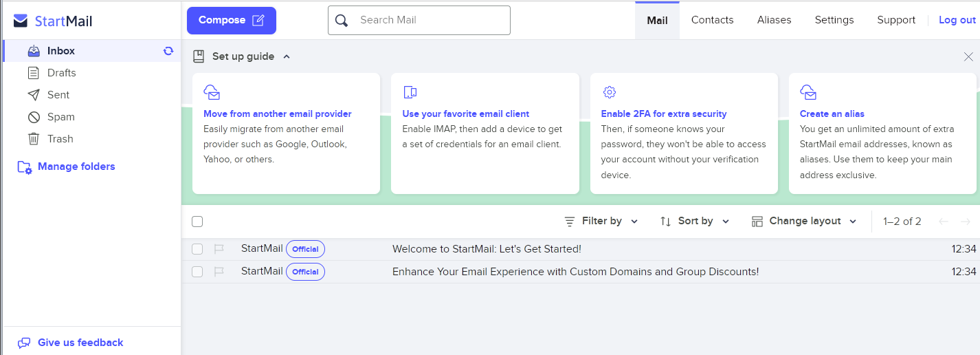
Task: Collapse the Set up guide chevron
Action: pyautogui.click(x=287, y=56)
